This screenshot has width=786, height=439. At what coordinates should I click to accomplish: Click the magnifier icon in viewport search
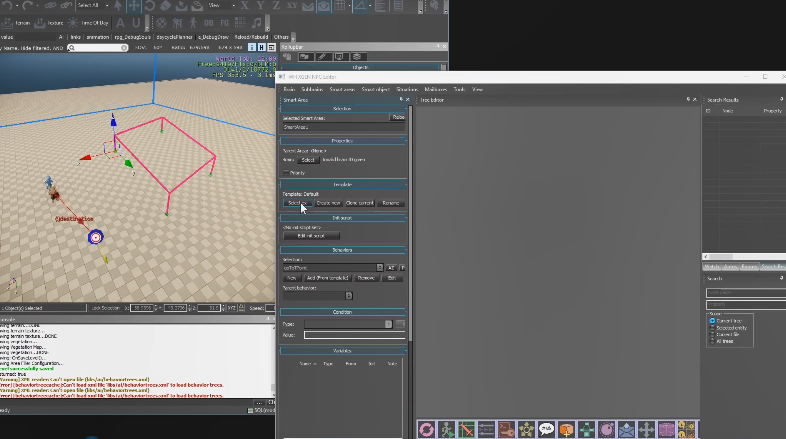pos(73,47)
